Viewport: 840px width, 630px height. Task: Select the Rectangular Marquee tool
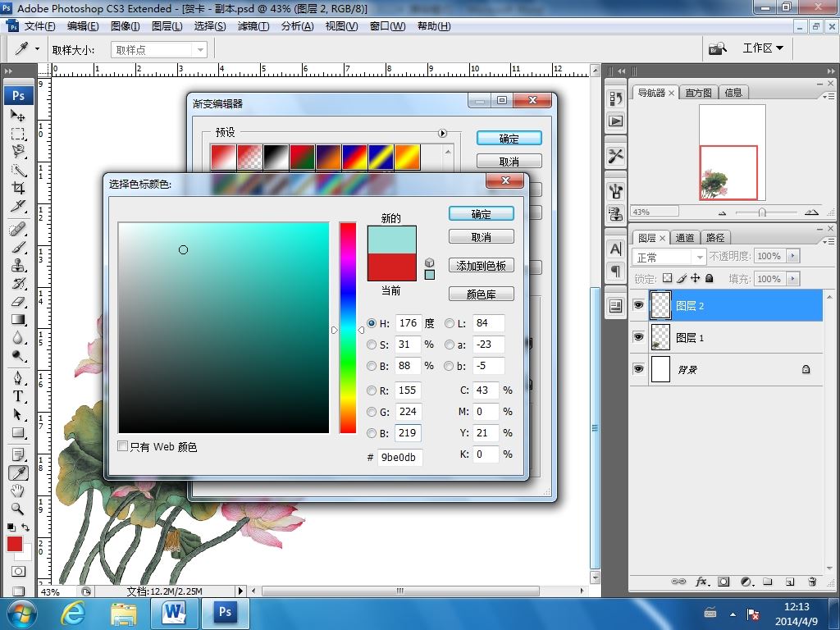(x=18, y=134)
